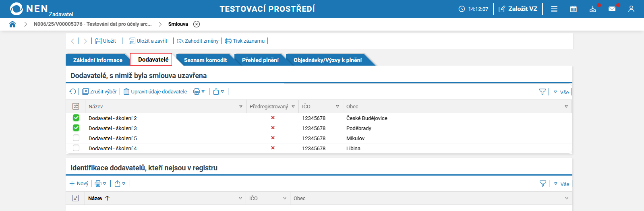Open print dropdown in suppliers toolbar
644x211 pixels.
(x=199, y=92)
